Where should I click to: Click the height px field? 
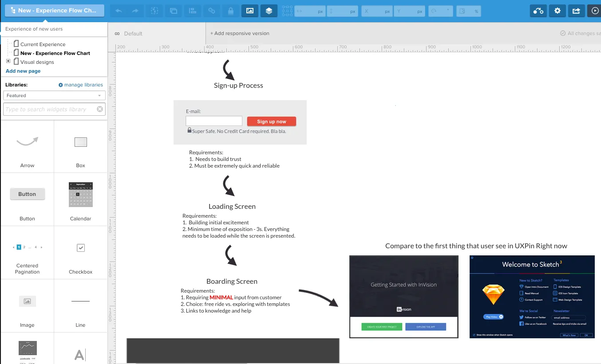pos(342,11)
